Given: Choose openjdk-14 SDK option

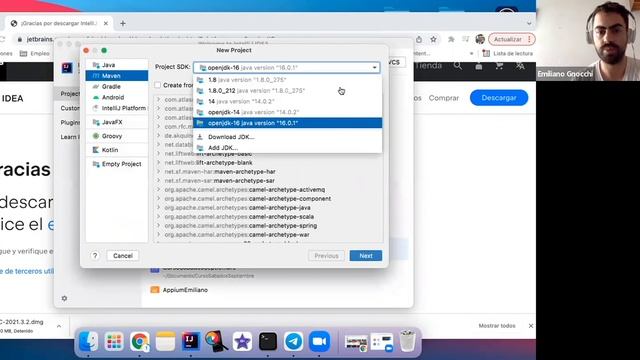Looking at the screenshot, I should coord(287,112).
